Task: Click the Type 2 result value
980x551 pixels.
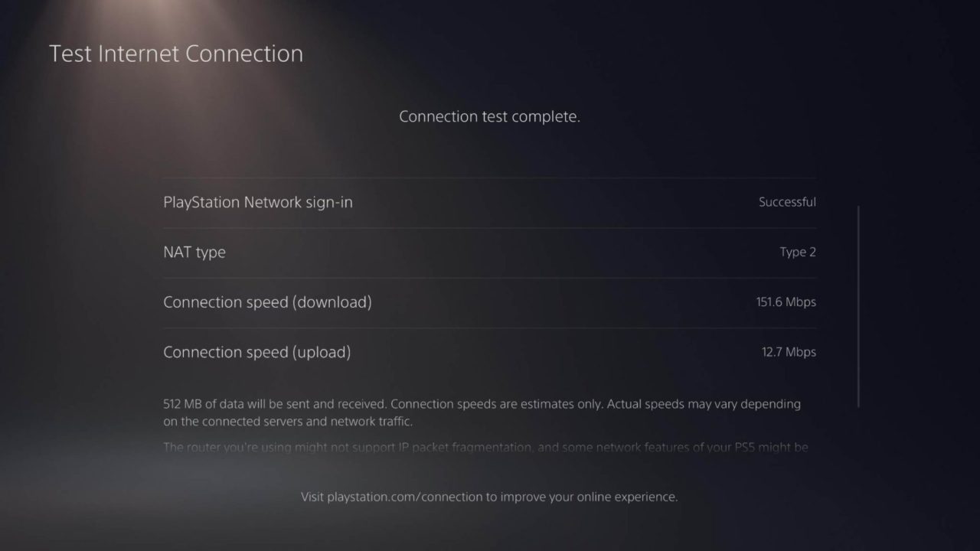Action: click(x=798, y=252)
